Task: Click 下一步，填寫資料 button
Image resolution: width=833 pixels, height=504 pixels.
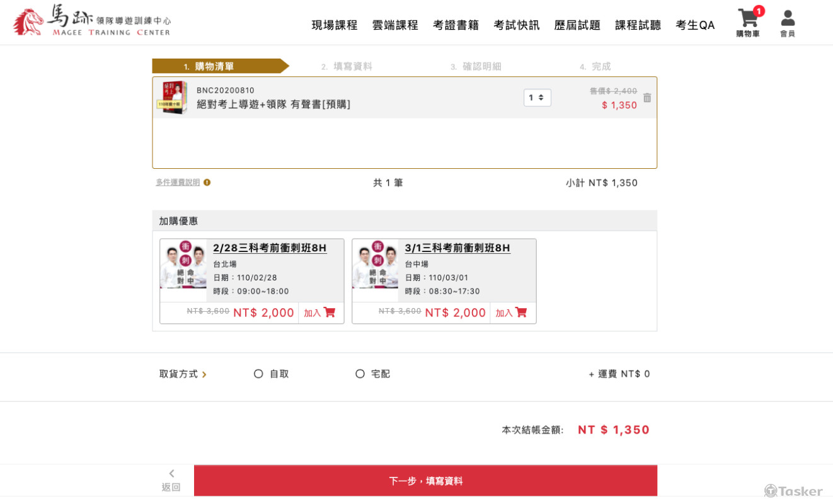Action: (x=425, y=481)
